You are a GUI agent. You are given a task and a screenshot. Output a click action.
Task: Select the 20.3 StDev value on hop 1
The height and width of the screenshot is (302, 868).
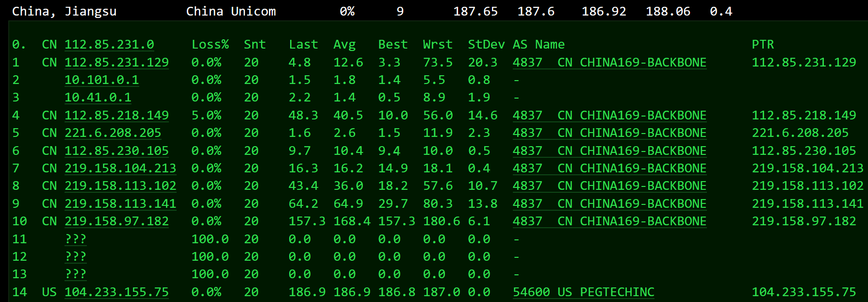tap(482, 63)
